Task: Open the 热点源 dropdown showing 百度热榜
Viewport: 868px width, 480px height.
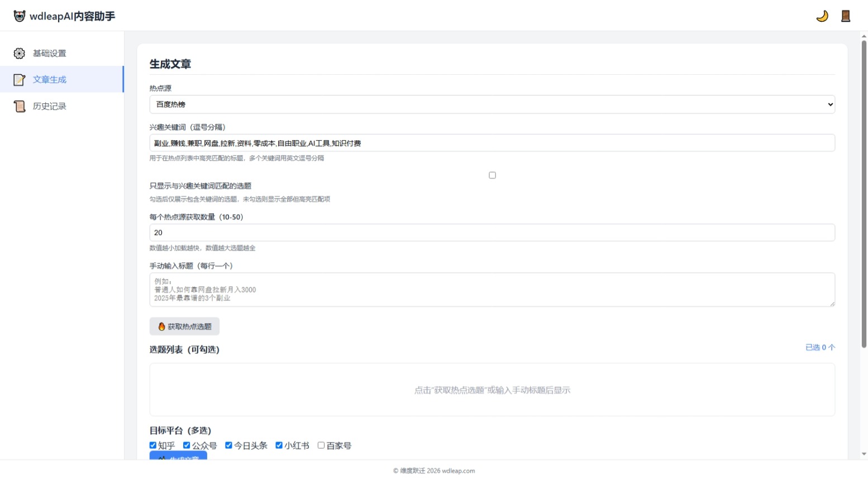Action: (x=492, y=104)
